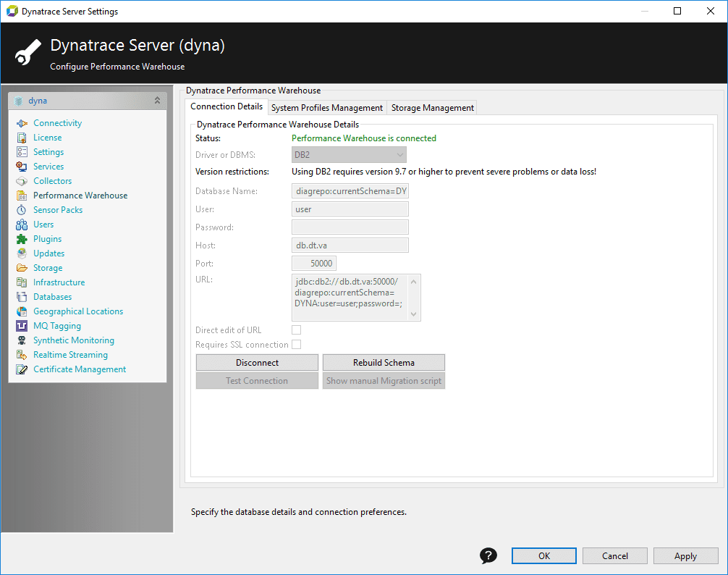Switch to the Storage Management tab
The width and height of the screenshot is (728, 575).
click(x=432, y=108)
